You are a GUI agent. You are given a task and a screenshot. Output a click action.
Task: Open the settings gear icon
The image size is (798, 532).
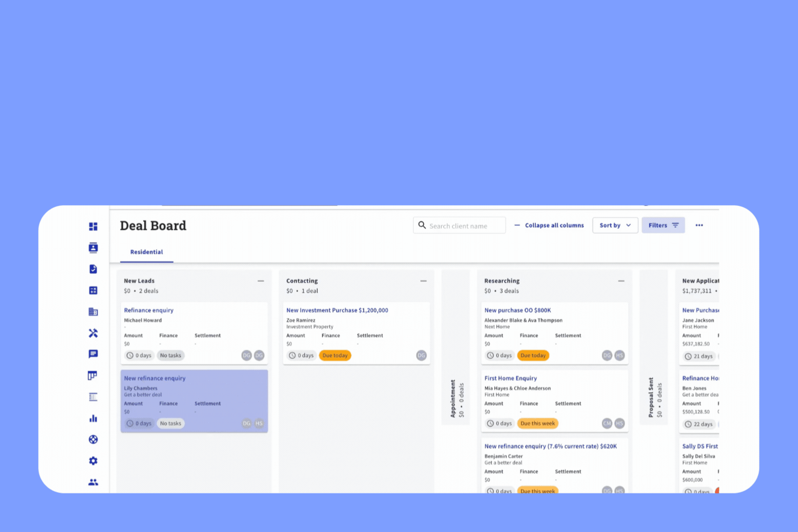pos(93,460)
